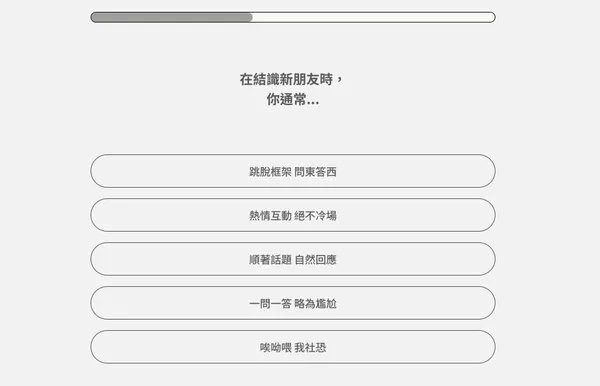600x386 pixels.
Task: Select the answer 跳脫框架 問東答西
Action: coord(293,171)
